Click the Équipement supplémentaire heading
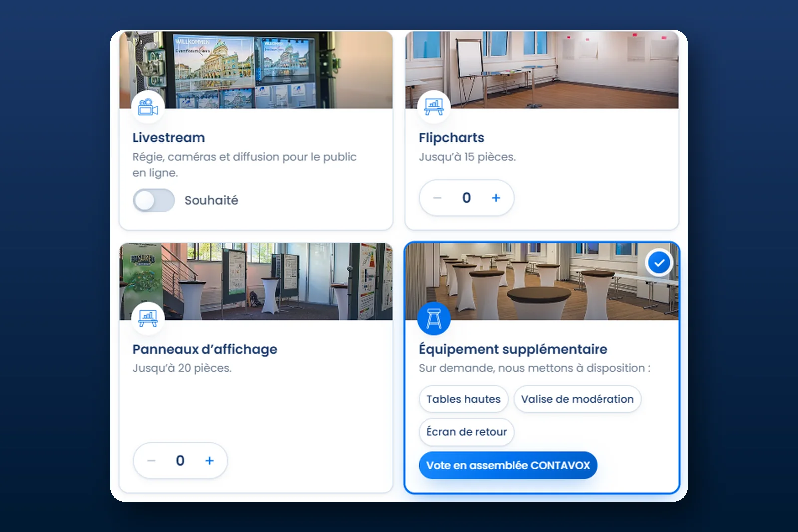This screenshot has width=798, height=532. click(513, 349)
